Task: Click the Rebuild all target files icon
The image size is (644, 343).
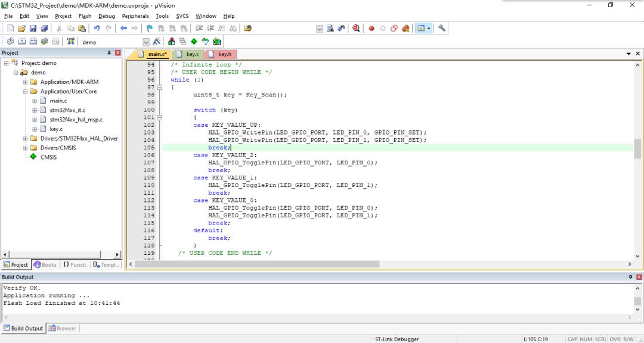Action: point(33,42)
